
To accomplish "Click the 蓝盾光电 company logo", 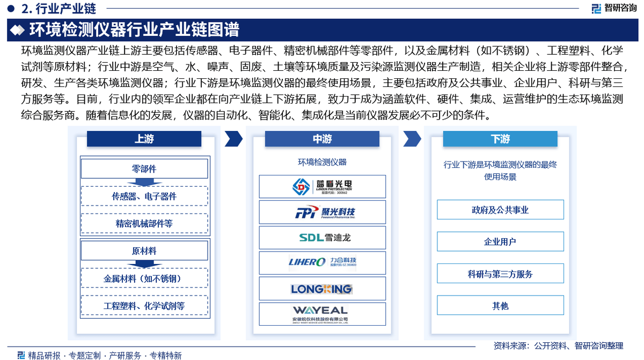I will pyautogui.click(x=322, y=186).
